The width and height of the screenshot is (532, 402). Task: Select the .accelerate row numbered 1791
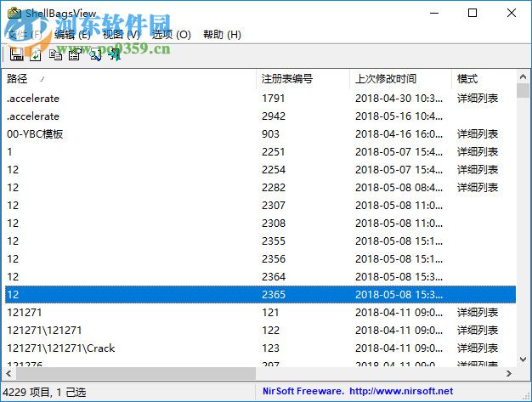pyautogui.click(x=261, y=99)
